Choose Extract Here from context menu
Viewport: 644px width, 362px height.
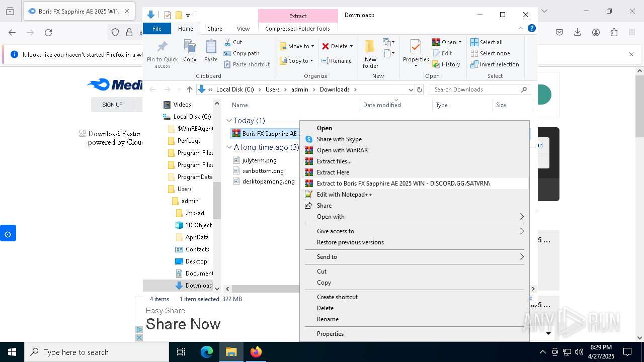(x=414, y=172)
